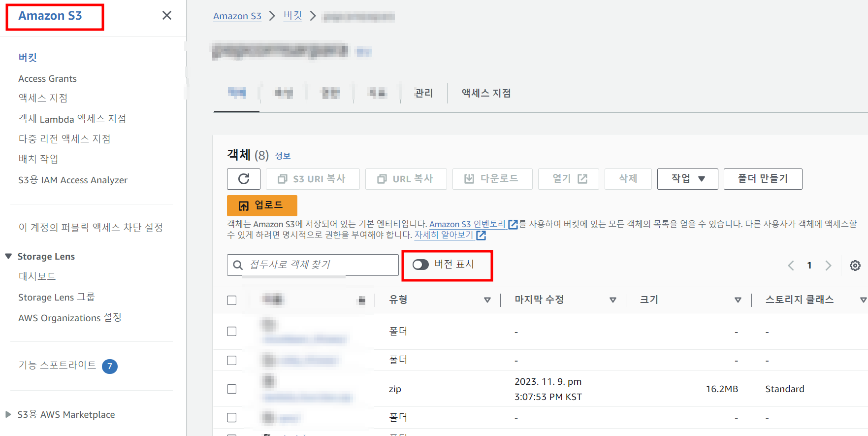The height and width of the screenshot is (436, 868).
Task: Sort by the 마지막 수정 column arrow
Action: tap(613, 300)
